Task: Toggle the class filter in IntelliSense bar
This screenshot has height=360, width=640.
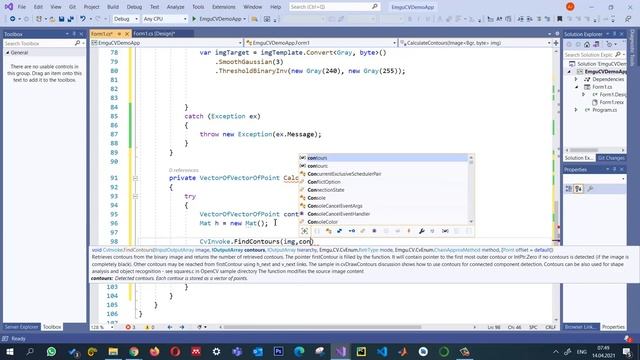Action: click(329, 231)
